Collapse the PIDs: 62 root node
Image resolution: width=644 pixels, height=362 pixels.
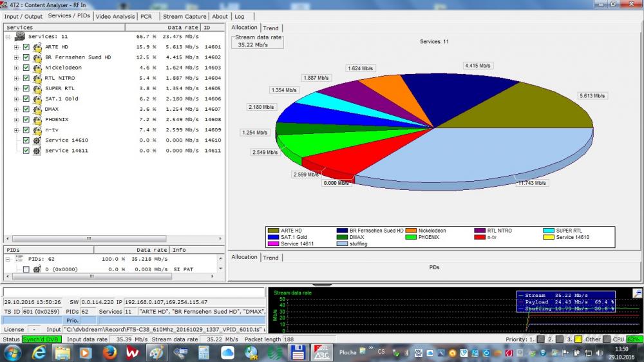(8, 259)
